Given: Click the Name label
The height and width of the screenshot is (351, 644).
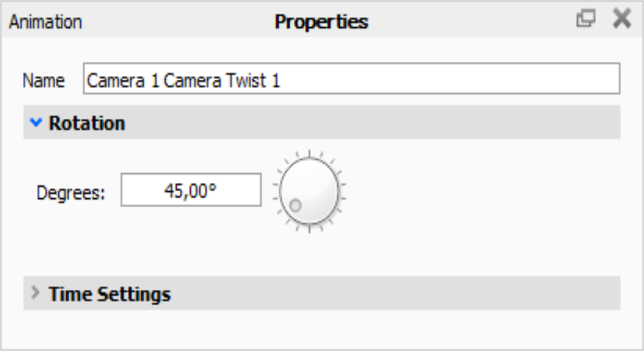Looking at the screenshot, I should coord(44,80).
